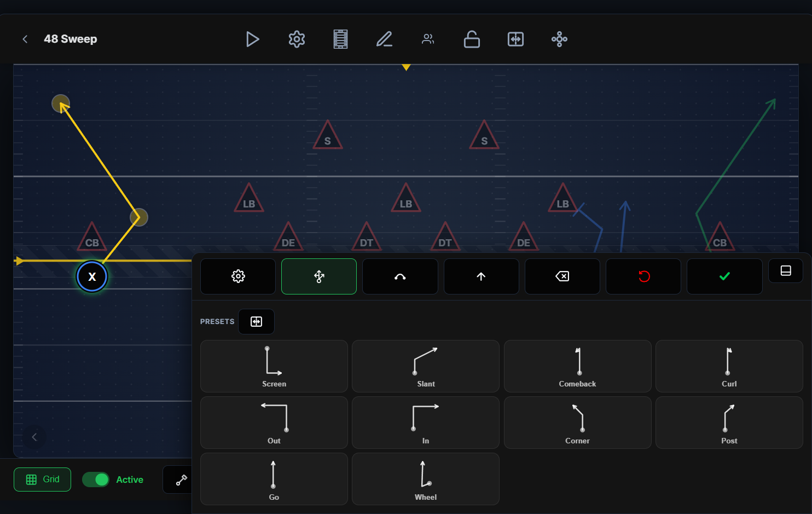
Task: Toggle the Grid button
Action: pos(42,480)
